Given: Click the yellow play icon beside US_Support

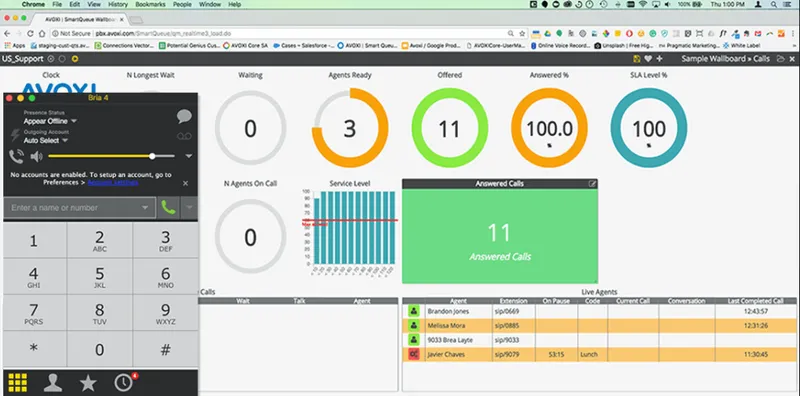Looking at the screenshot, I should (x=75, y=59).
